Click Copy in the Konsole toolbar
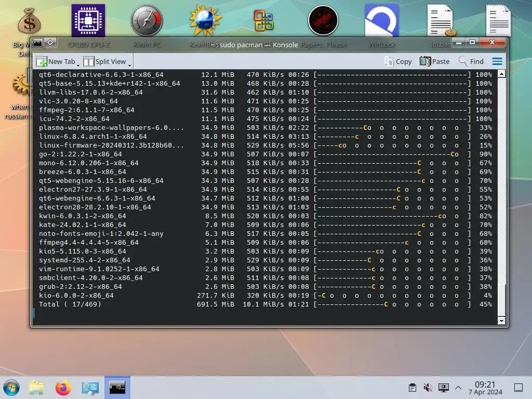Screen dimensions: 532x399 point(398,61)
